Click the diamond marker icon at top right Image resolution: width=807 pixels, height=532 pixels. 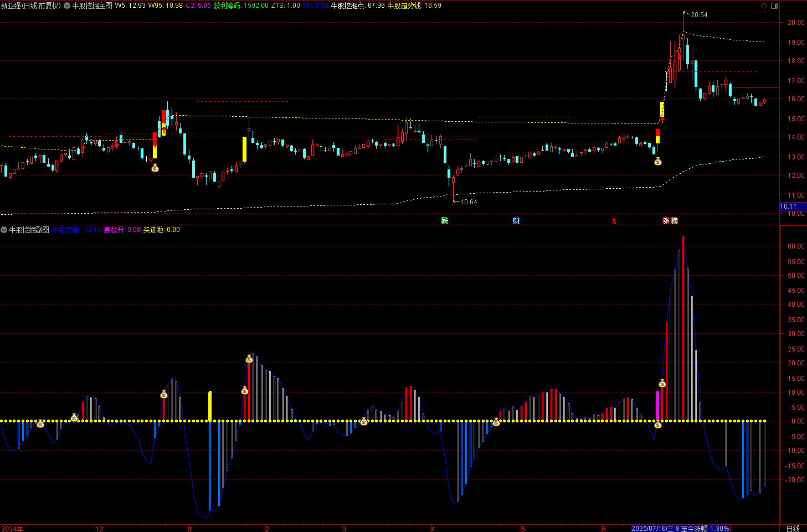764,6
